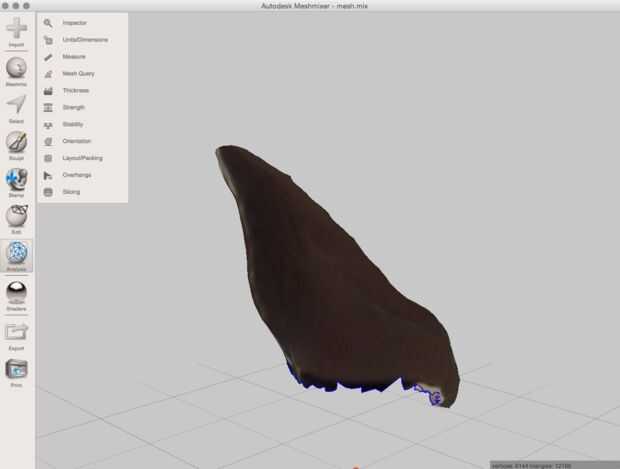Click the Export button in sidebar
This screenshot has width=620, height=469.
(x=16, y=336)
